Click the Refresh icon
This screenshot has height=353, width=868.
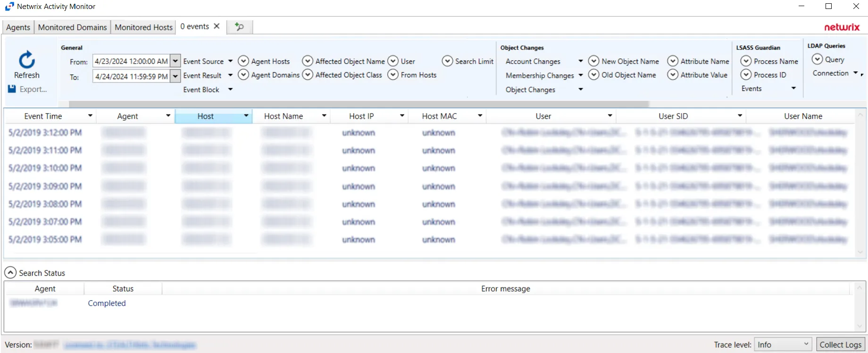point(27,60)
